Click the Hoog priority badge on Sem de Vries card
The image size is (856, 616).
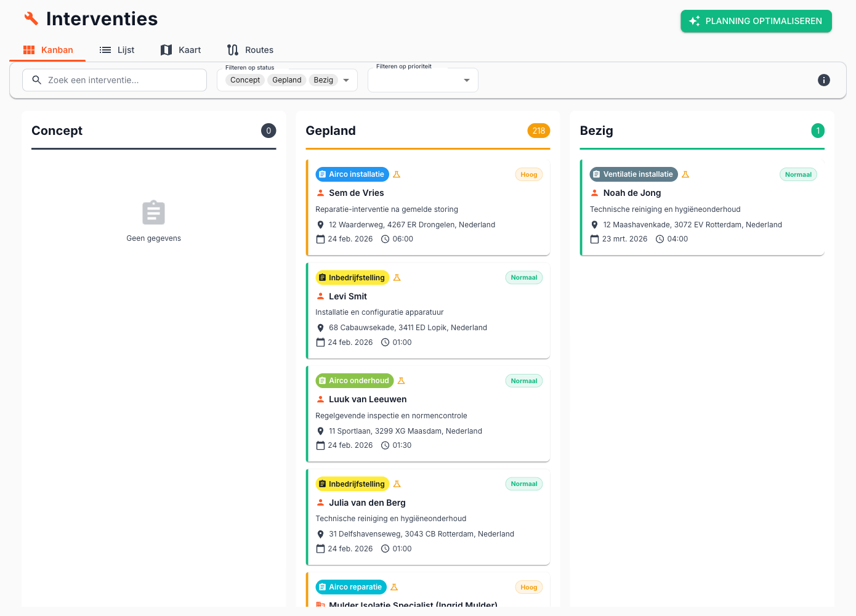click(528, 174)
